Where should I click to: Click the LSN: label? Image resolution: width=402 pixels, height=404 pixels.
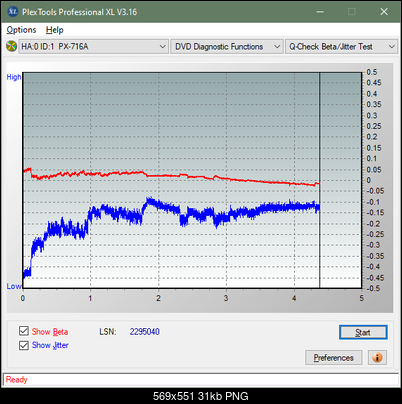[107, 332]
